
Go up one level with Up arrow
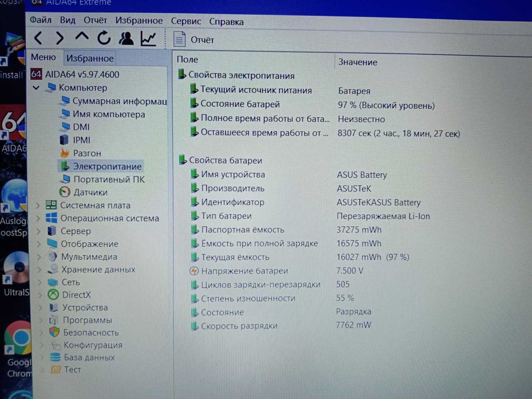[x=82, y=36]
